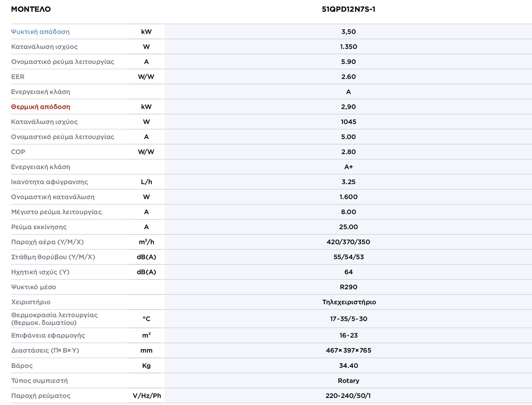
Task: Select the blue Ψυκτική απόδοση label
Action: 40,32
